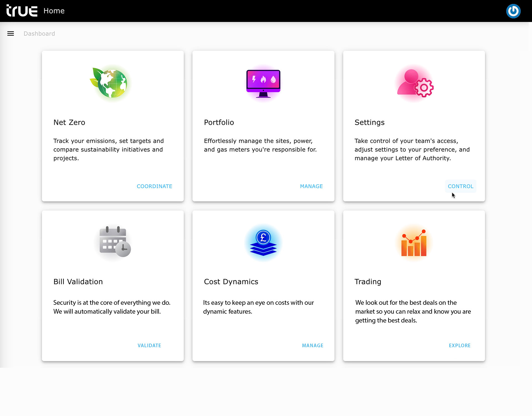This screenshot has width=532, height=416.
Task: Click the blue power icon top-right
Action: (x=513, y=11)
